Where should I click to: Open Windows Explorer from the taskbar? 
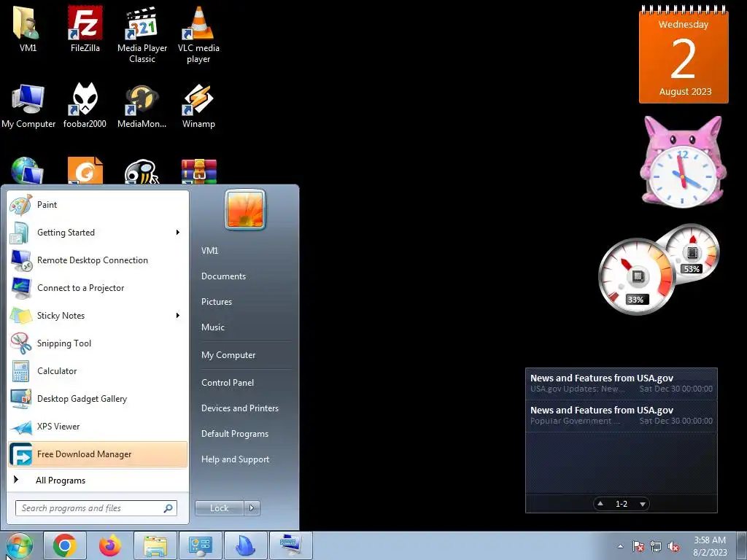(x=155, y=545)
